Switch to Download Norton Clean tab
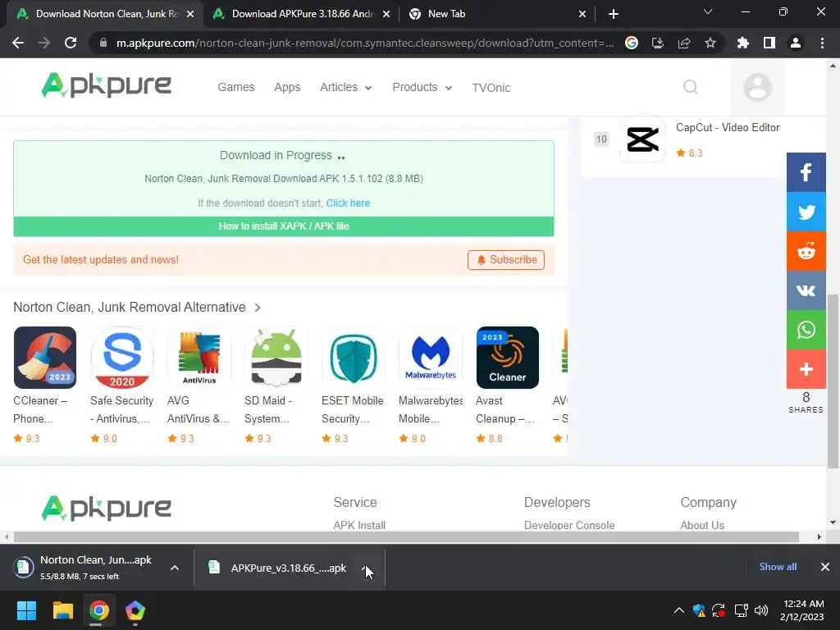Image resolution: width=840 pixels, height=630 pixels. [x=104, y=14]
